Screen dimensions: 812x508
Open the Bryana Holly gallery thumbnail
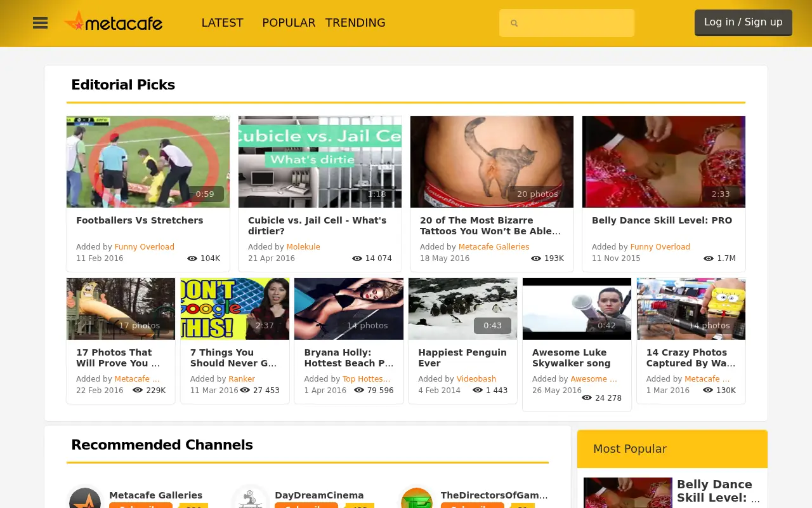pyautogui.click(x=349, y=309)
